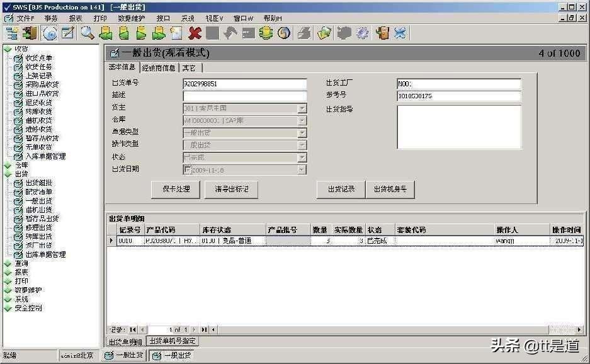Open the 操作类型 dropdown arrow
This screenshot has height=364, width=590.
pyautogui.click(x=302, y=145)
